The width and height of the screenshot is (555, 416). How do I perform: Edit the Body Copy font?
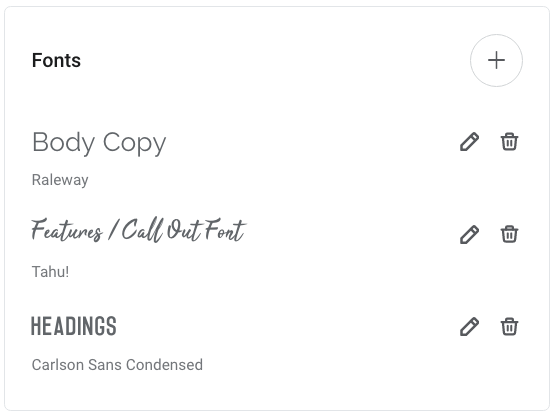tap(469, 142)
